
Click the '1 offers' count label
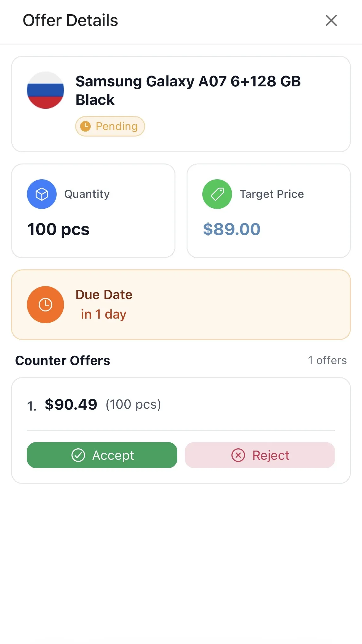(327, 360)
